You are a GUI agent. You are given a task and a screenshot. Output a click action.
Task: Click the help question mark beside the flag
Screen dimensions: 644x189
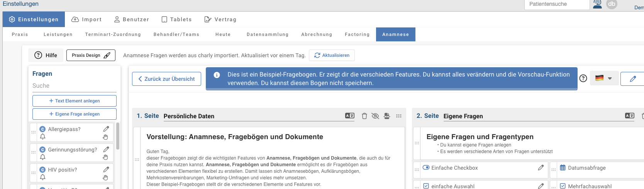[583, 78]
